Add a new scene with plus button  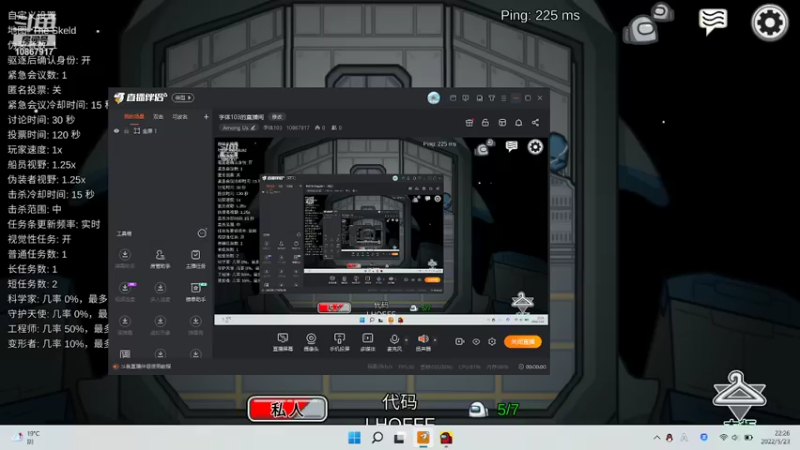tap(206, 117)
